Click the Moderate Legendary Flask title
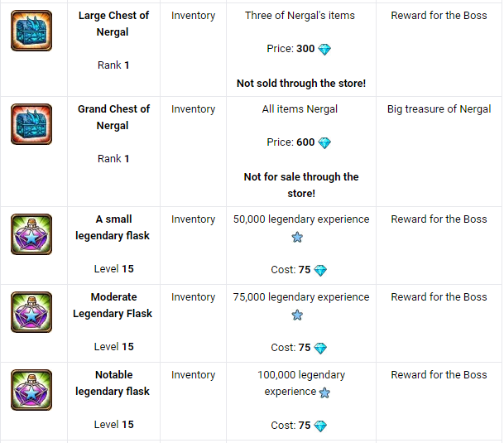504x443 pixels. tap(113, 305)
